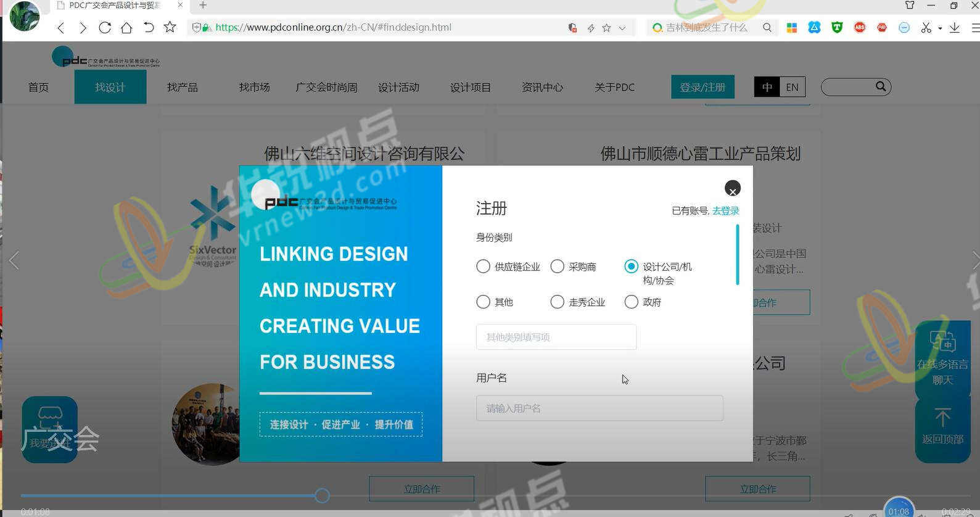Screen dimensions: 980x517
Task: Go forward with the browser forward arrow
Action: tap(83, 28)
